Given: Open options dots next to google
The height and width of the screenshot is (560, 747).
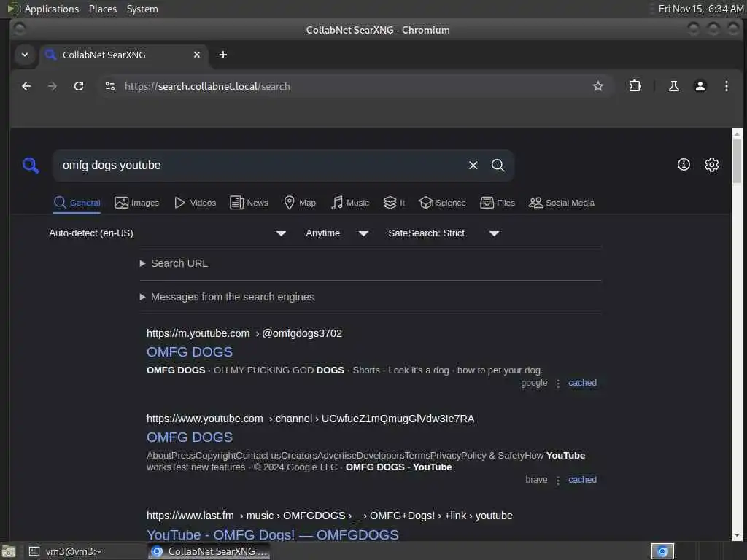Looking at the screenshot, I should coord(558,384).
